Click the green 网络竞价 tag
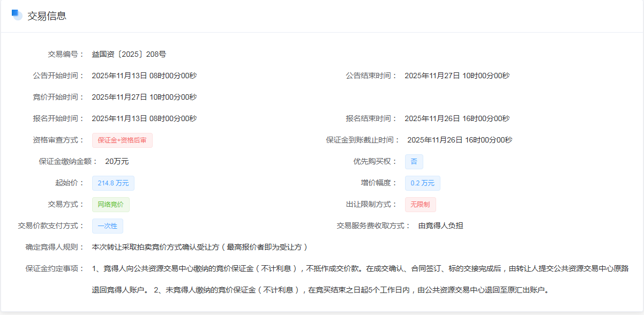The height and width of the screenshot is (315, 644). click(110, 205)
